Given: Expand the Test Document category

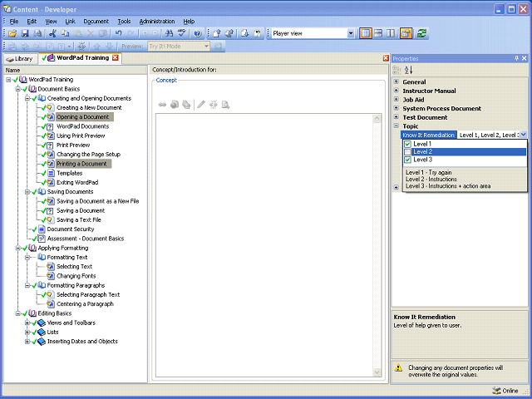Looking at the screenshot, I should point(396,116).
